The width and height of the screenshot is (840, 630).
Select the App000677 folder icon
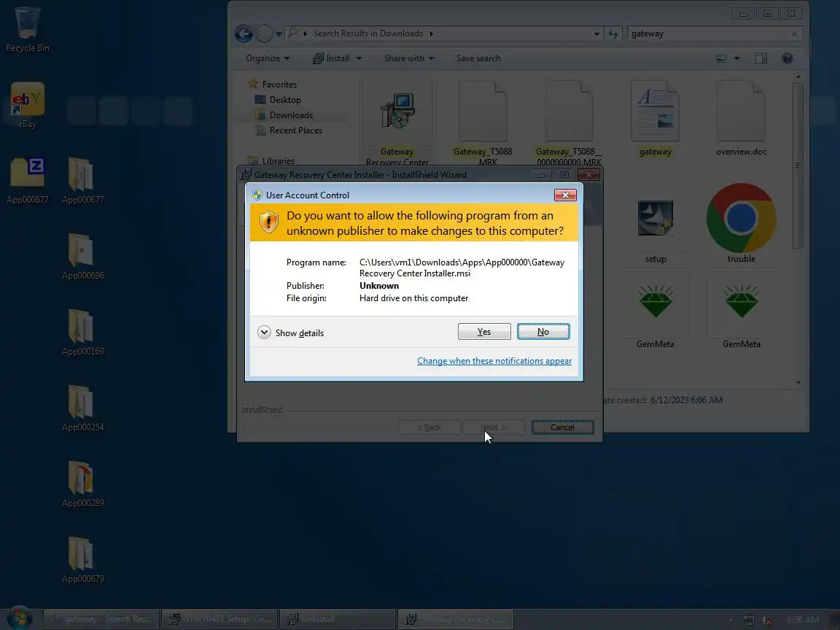click(x=82, y=181)
